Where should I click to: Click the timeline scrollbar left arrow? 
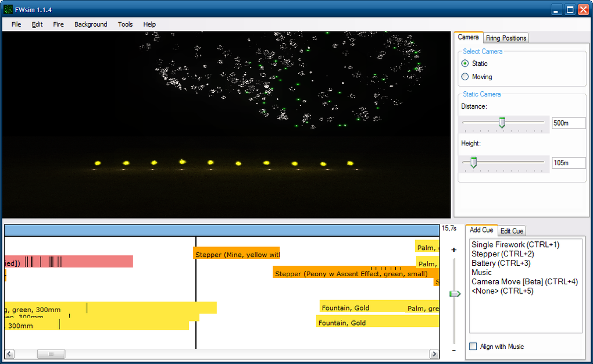(x=9, y=354)
